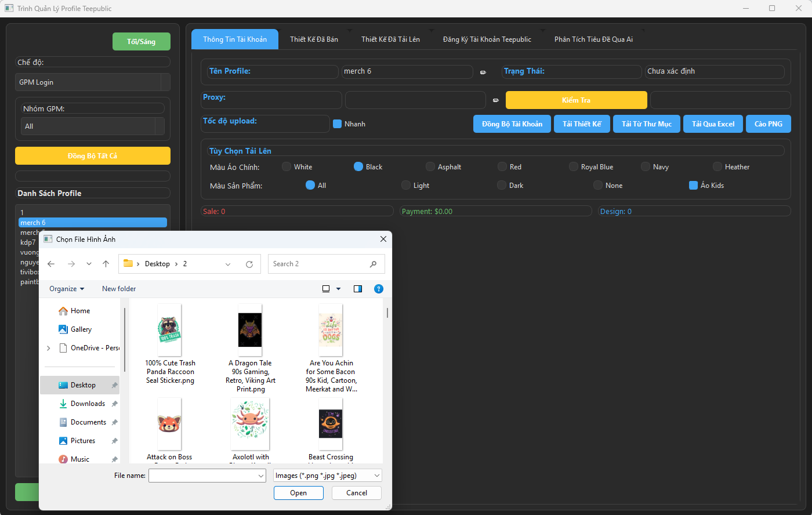
Task: Click the Cào PNG button
Action: tap(768, 124)
